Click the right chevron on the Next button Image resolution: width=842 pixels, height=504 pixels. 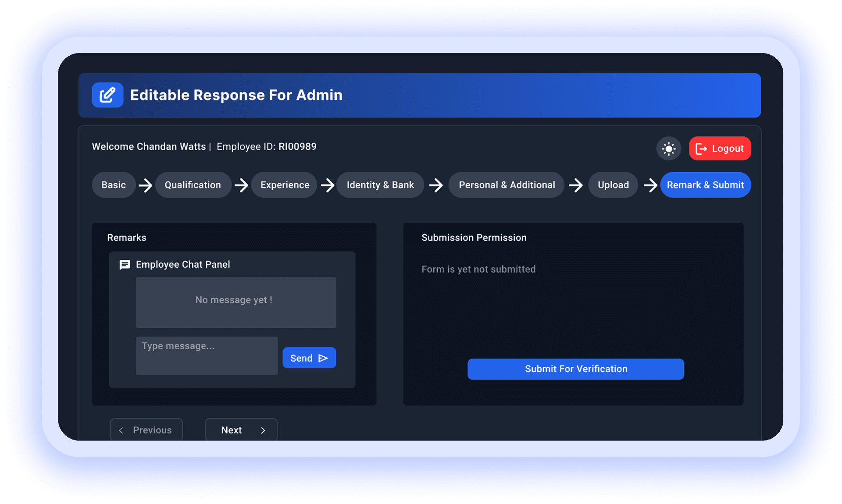(x=263, y=430)
